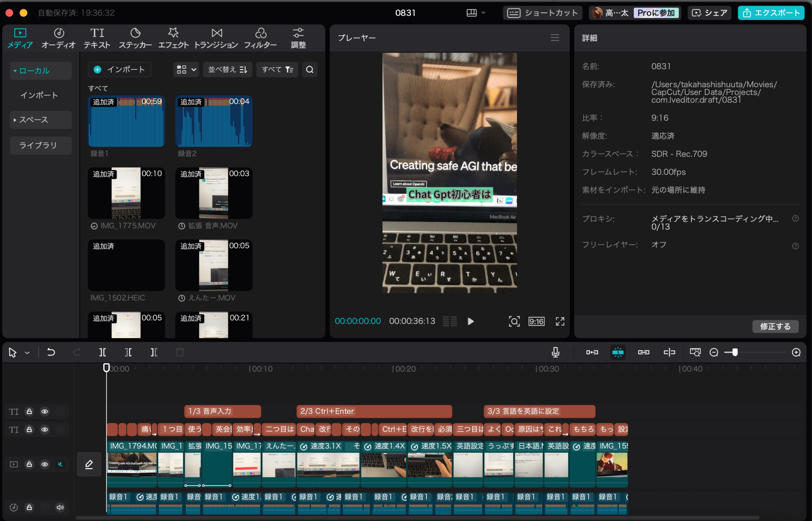Image resolution: width=812 pixels, height=521 pixels.
Task: Click the undo arrow icon
Action: coord(51,352)
